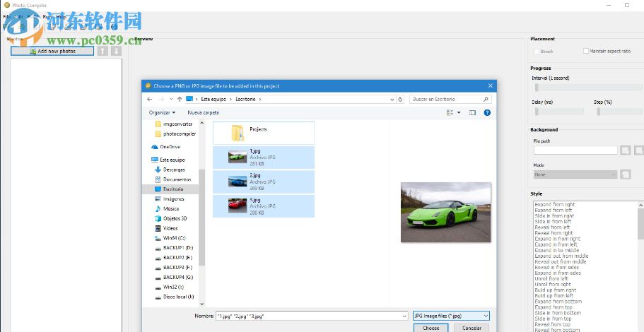Click the computer icon in the address bar
644x332 pixels.
(189, 99)
